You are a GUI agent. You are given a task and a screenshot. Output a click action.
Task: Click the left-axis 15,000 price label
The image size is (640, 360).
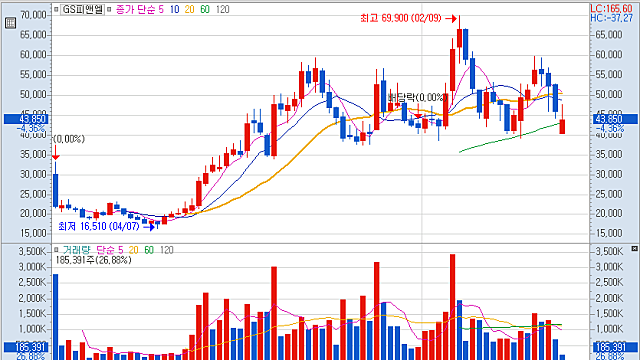point(33,233)
